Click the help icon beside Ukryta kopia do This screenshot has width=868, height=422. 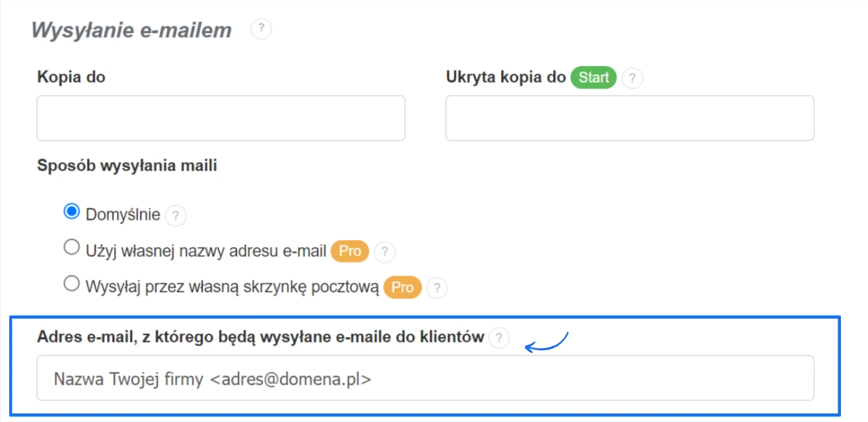tap(632, 78)
